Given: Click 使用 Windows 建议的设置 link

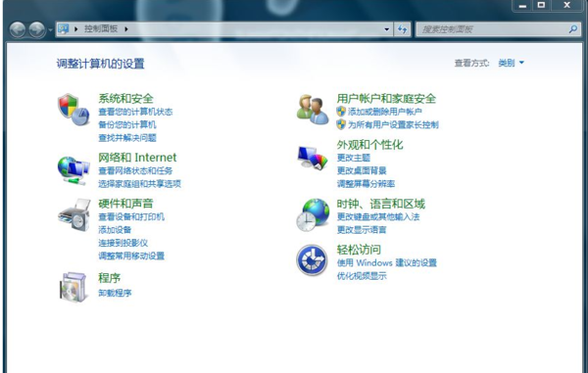Looking at the screenshot, I should 387,263.
